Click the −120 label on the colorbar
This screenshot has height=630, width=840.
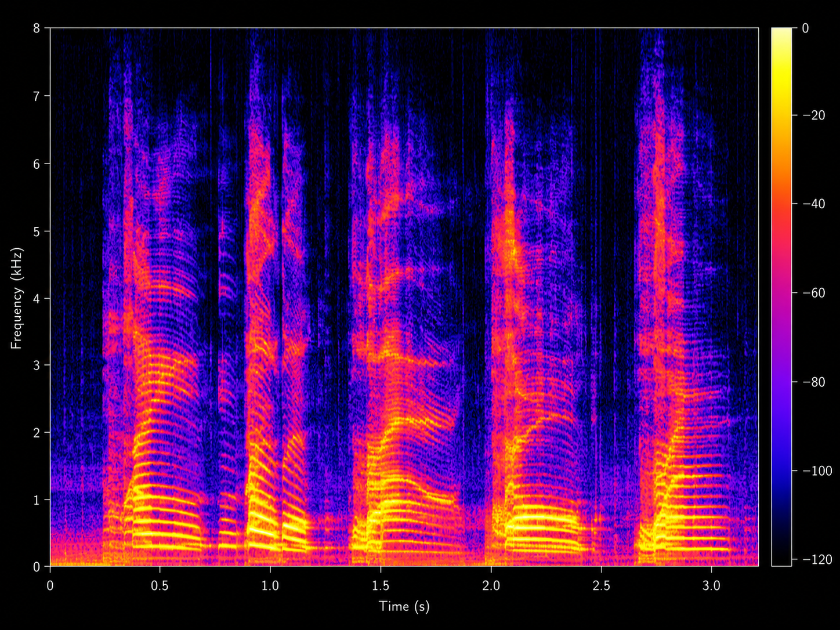pos(817,560)
